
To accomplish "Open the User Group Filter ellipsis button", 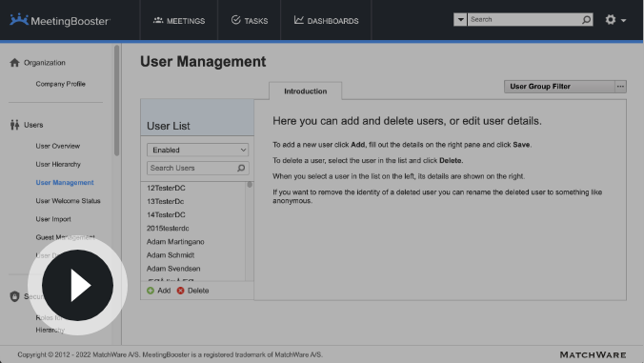I will pos(620,87).
